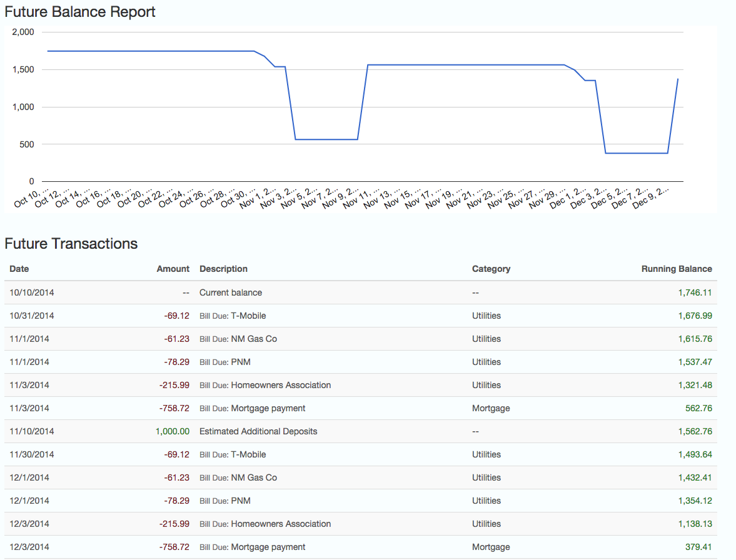Viewport: 736px width, 560px height.
Task: Click the 2,000 y-axis label on chart
Action: point(24,32)
